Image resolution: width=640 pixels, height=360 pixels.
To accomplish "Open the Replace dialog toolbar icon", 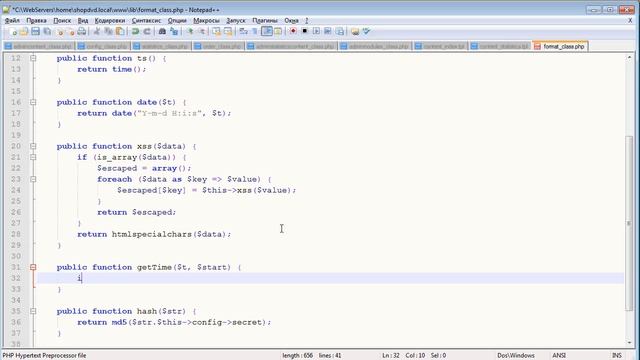I will 174,31.
